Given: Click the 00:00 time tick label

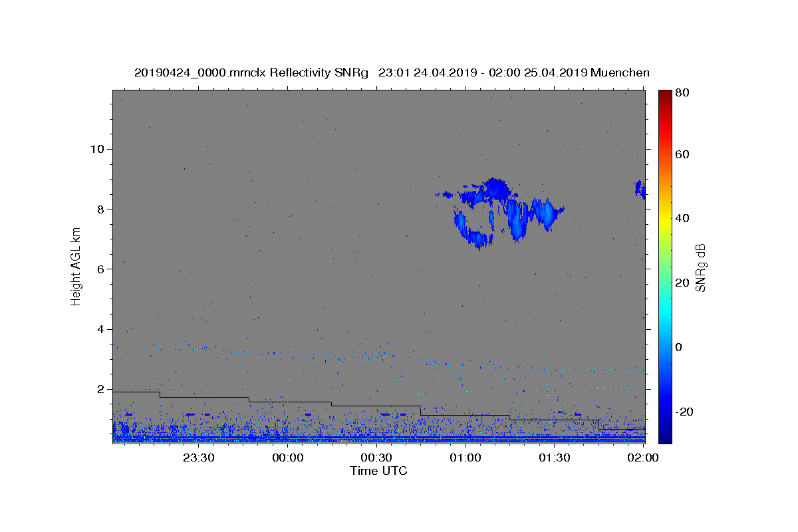Looking at the screenshot, I should pyautogui.click(x=287, y=458).
